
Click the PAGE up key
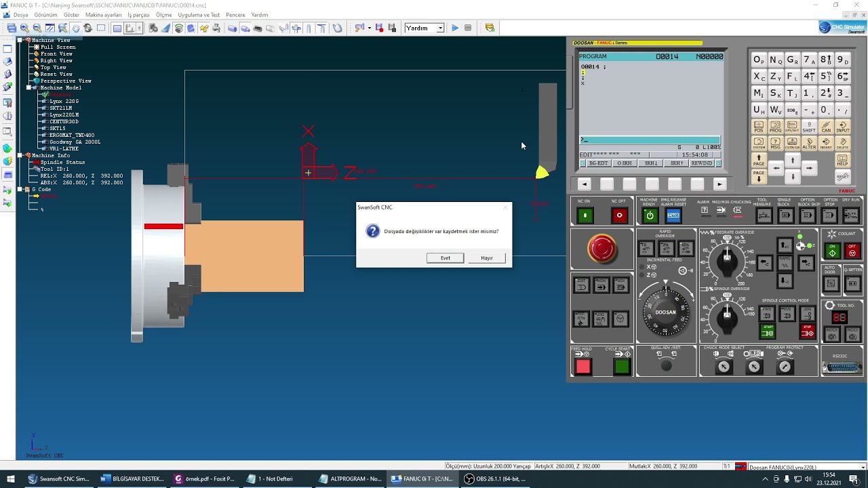point(759,160)
